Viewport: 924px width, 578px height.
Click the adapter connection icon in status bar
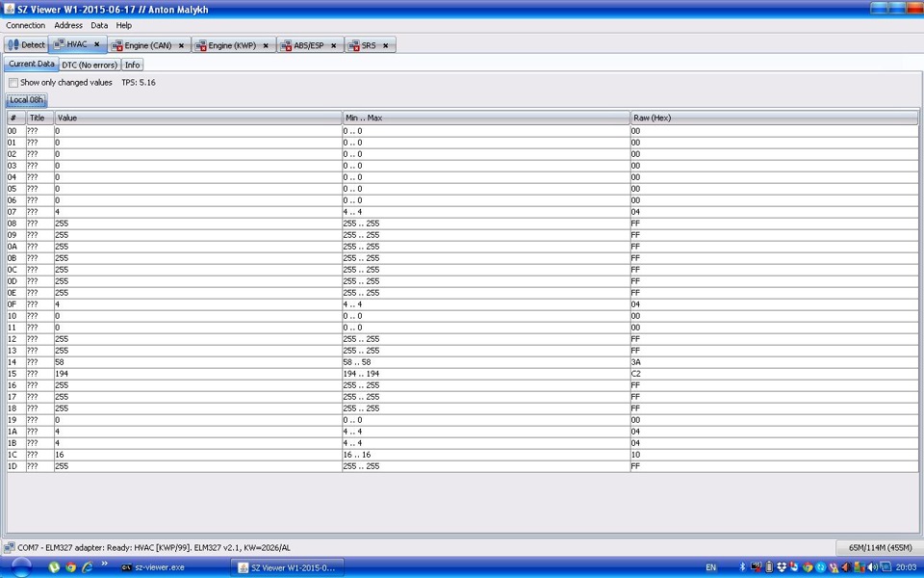tap(10, 548)
